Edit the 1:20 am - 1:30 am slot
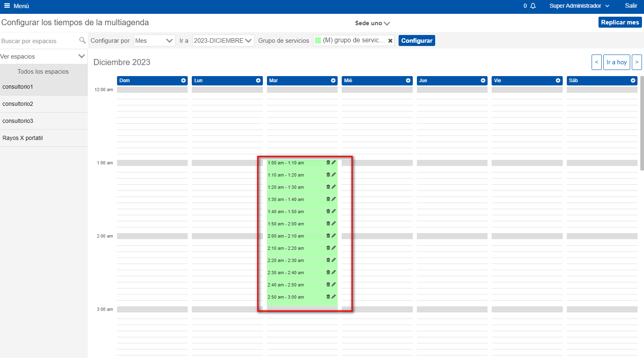Screen dimensions: 644x358 (334, 187)
